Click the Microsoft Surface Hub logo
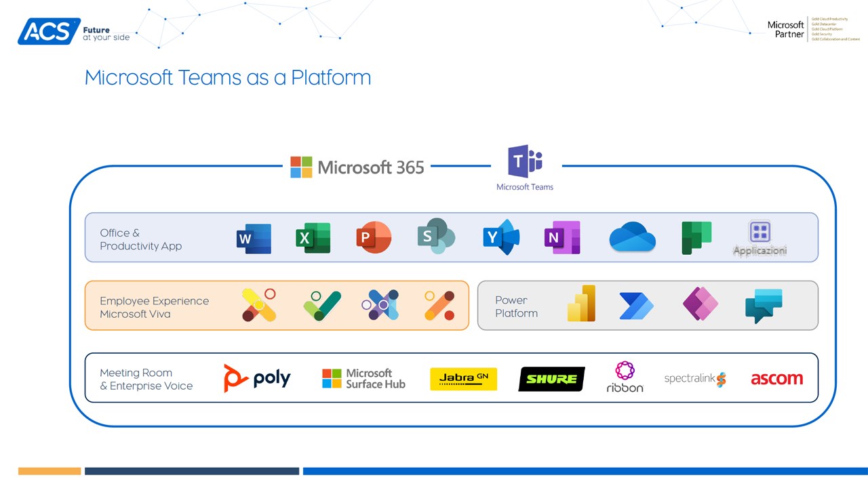The width and height of the screenshot is (868, 488). click(x=363, y=378)
